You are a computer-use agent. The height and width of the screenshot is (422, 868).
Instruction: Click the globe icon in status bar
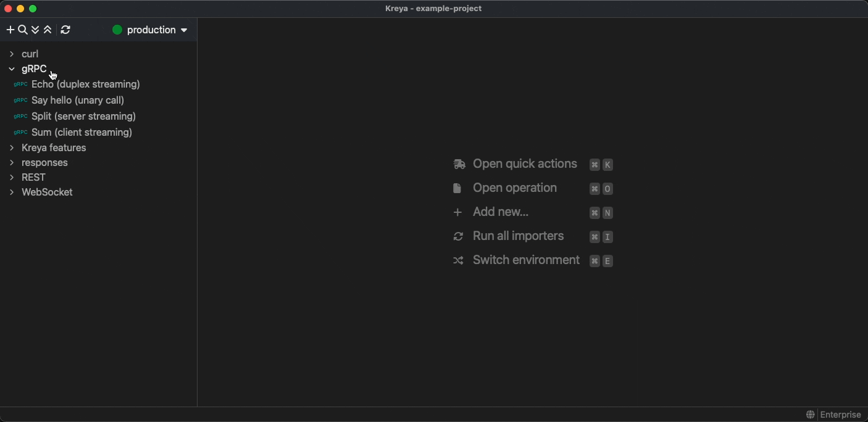tap(810, 415)
